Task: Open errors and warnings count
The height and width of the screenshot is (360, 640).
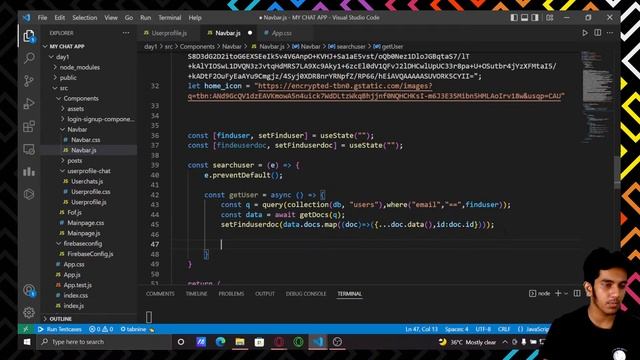Action: point(101,329)
